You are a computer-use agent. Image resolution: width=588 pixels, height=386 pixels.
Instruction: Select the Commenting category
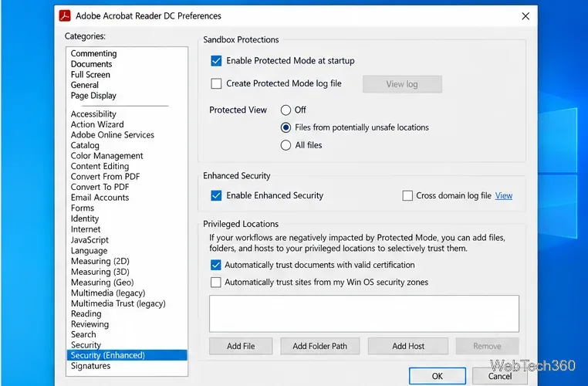(93, 53)
